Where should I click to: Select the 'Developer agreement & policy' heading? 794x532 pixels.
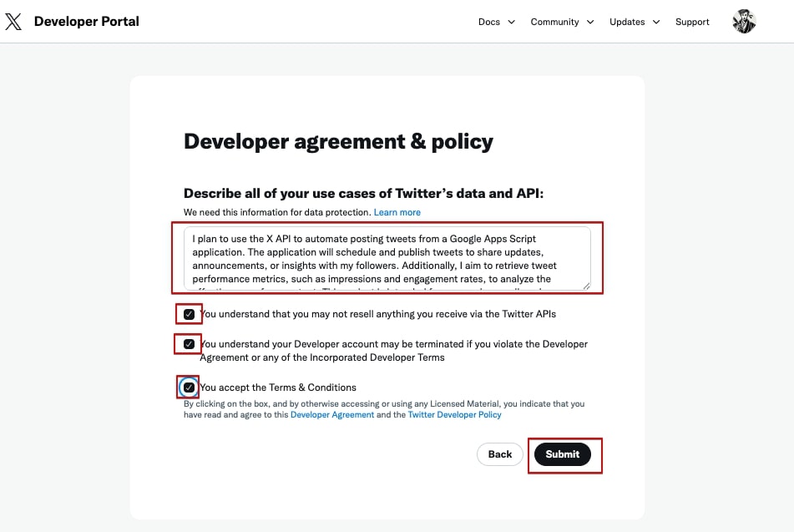coord(338,141)
